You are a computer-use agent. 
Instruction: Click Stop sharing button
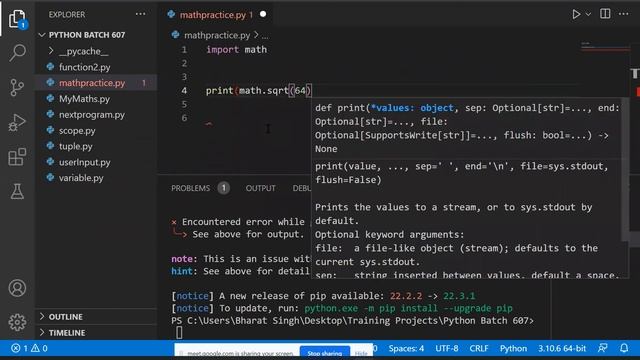pos(325,353)
